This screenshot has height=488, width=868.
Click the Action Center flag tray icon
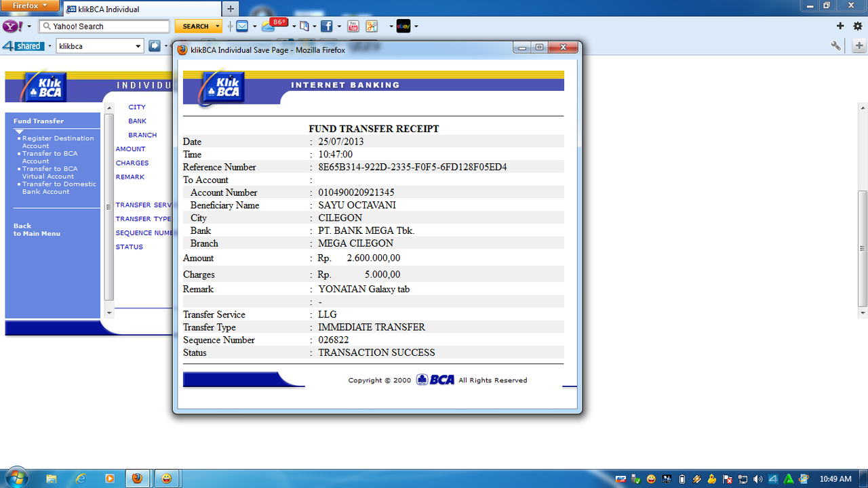coord(728,479)
